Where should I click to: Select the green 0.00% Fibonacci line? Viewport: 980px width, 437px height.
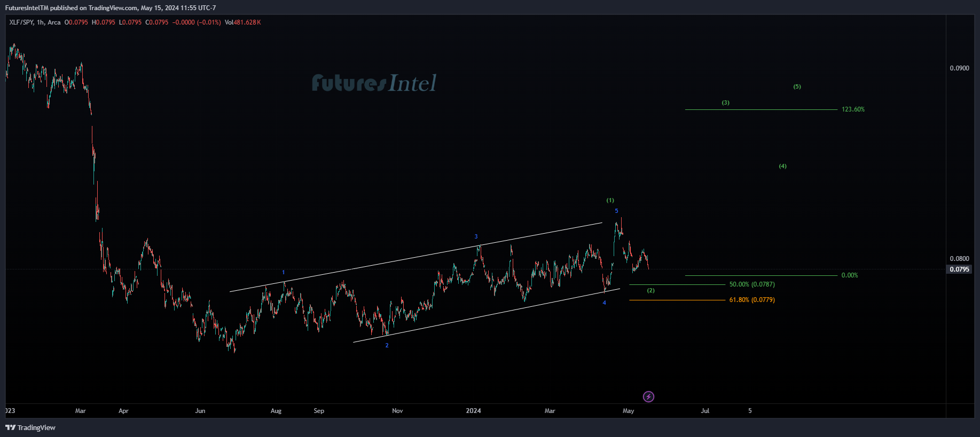[761, 275]
